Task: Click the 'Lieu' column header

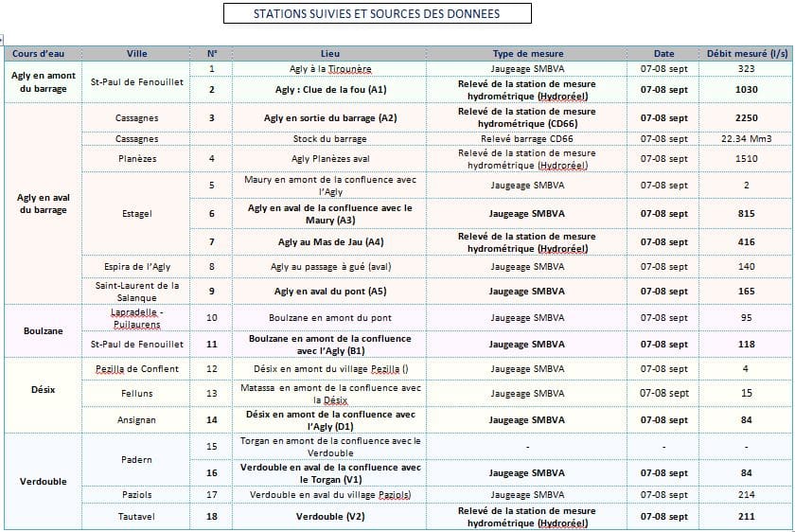Action: point(330,54)
